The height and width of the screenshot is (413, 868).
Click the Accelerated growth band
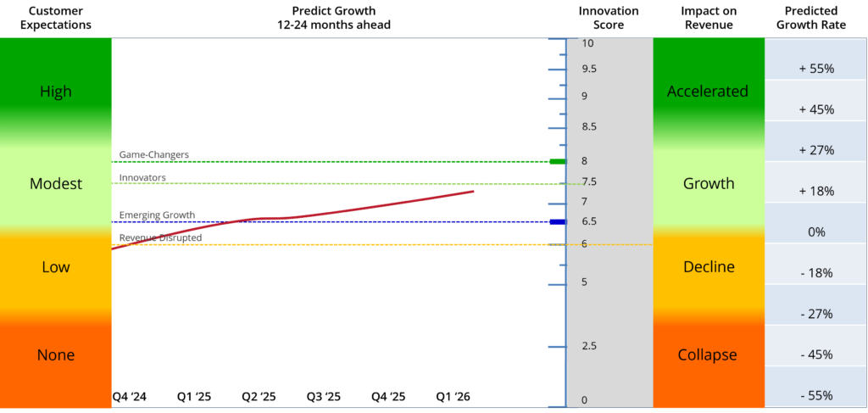click(708, 92)
